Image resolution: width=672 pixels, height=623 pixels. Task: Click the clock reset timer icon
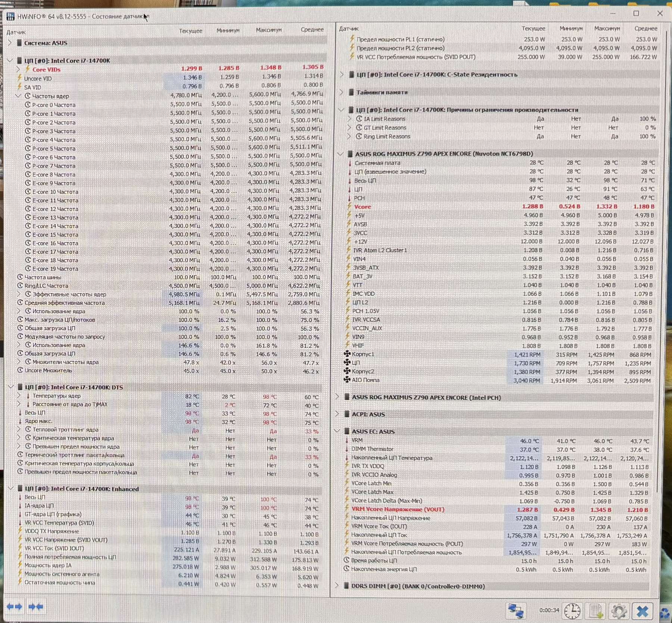572,611
